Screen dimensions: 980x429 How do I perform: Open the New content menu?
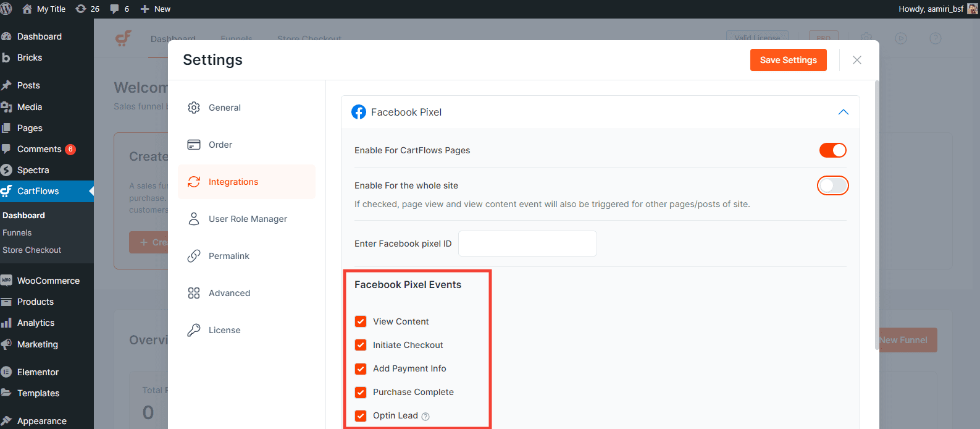point(156,9)
